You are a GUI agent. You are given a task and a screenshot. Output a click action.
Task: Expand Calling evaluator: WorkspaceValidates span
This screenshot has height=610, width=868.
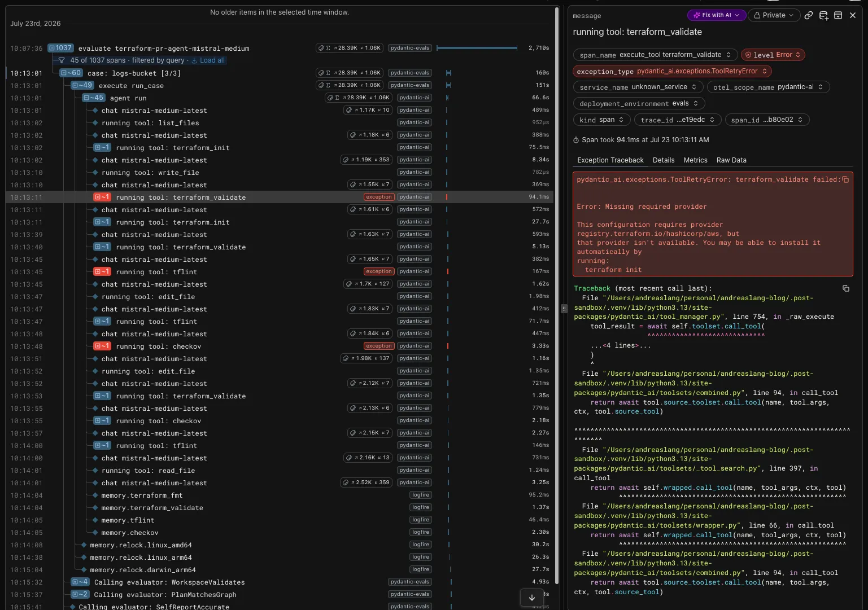80,582
